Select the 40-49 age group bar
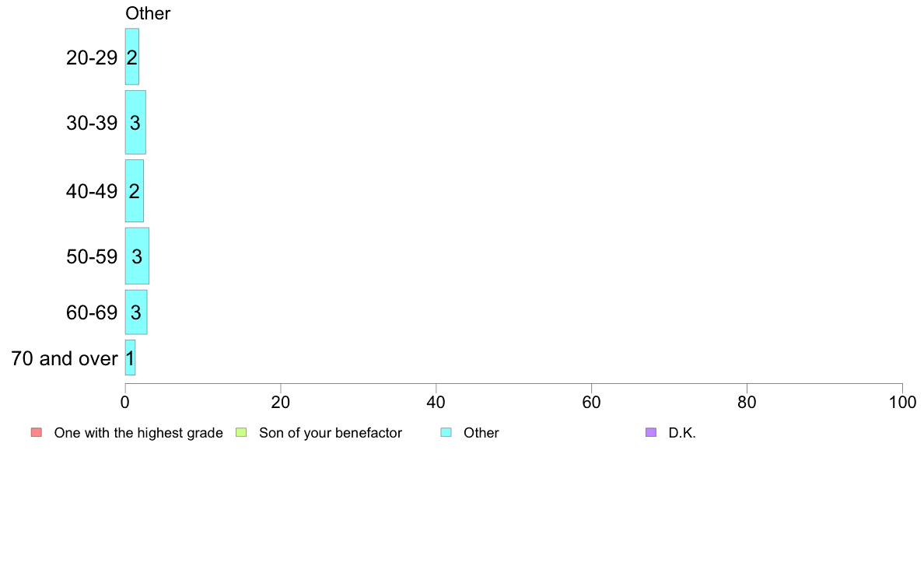This screenshot has width=924, height=572. (x=135, y=191)
